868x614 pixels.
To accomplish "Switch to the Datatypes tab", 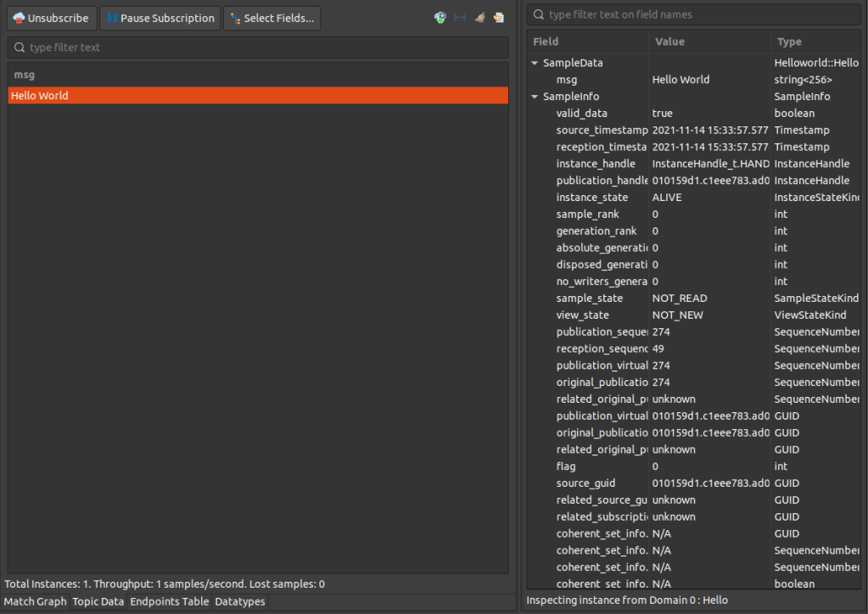I will (x=240, y=601).
